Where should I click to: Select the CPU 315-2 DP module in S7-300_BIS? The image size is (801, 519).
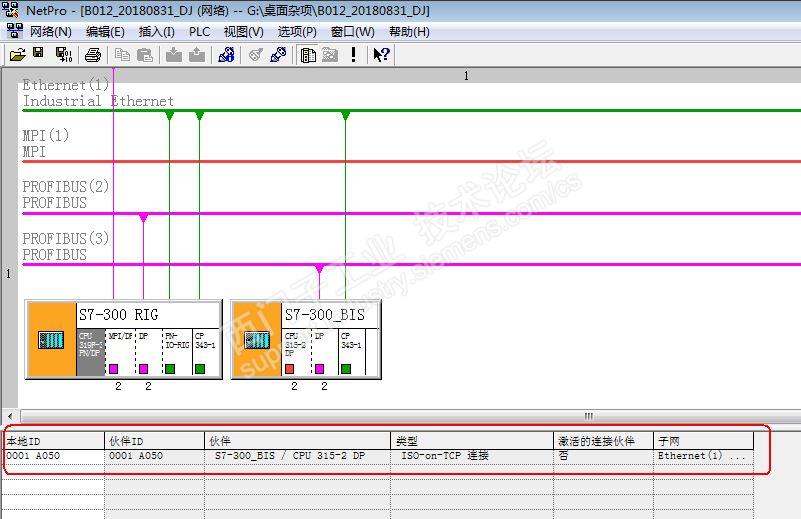click(296, 352)
